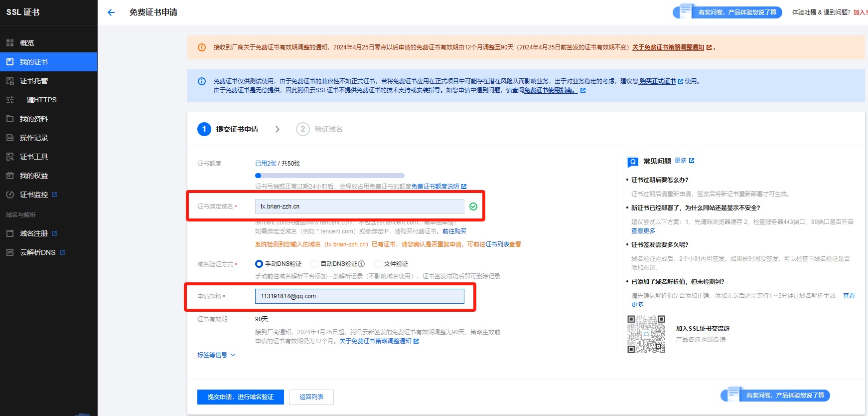868x416 pixels.
Task: Click the SSL exchange group QR code
Action: [646, 334]
